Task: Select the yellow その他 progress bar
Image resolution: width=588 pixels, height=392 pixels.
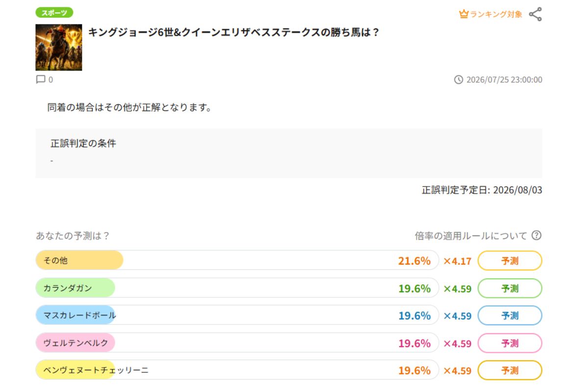Action: (x=237, y=260)
